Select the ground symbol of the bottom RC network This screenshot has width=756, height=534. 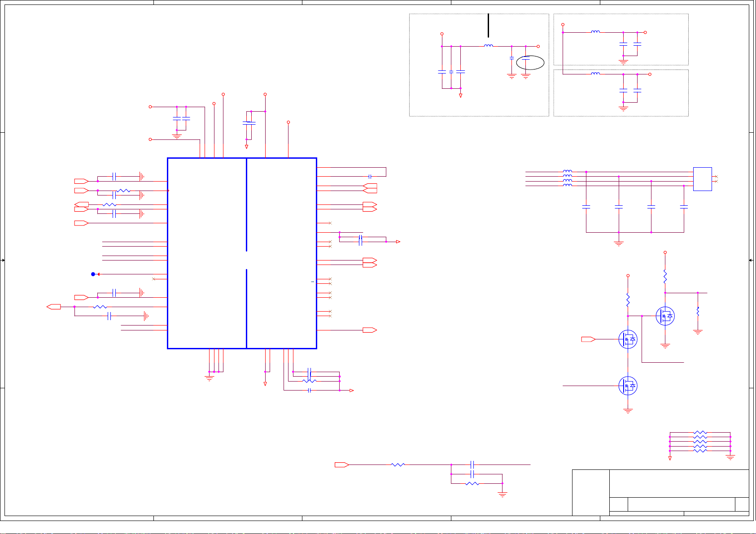[503, 494]
